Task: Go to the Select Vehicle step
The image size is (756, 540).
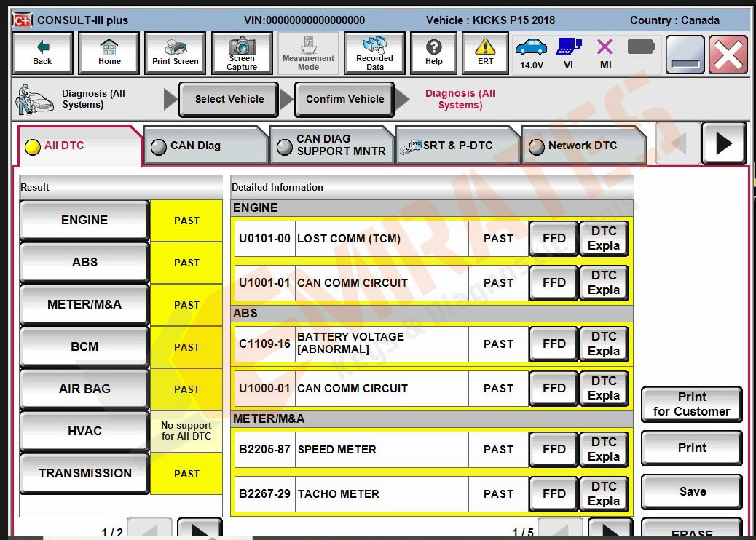Action: [x=229, y=100]
